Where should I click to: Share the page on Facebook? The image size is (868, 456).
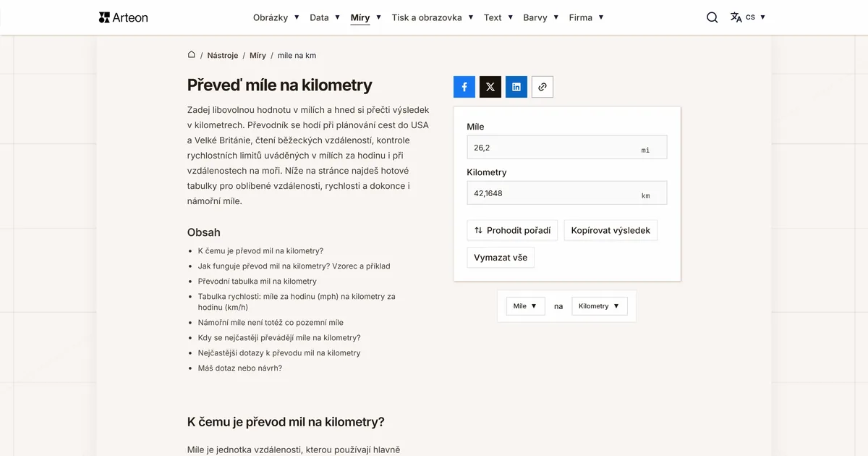(464, 87)
